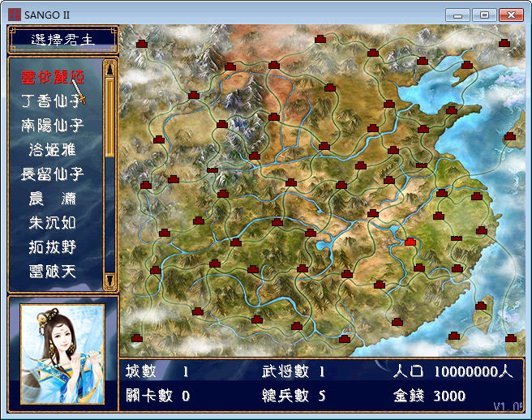The width and height of the screenshot is (532, 420).
Task: Click the 武將數 generals count label
Action: point(285,371)
